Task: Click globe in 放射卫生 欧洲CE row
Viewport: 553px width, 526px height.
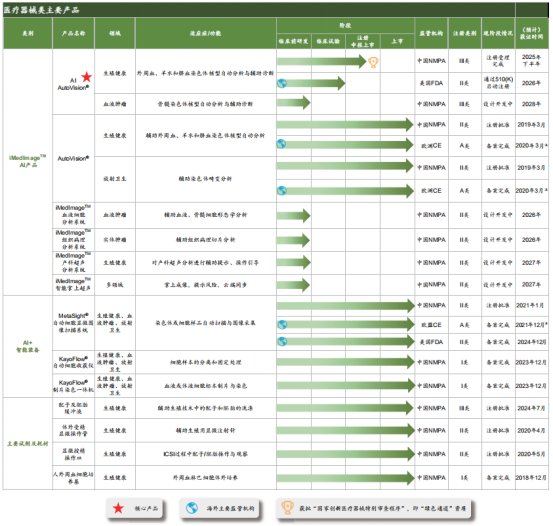Action: click(x=281, y=191)
